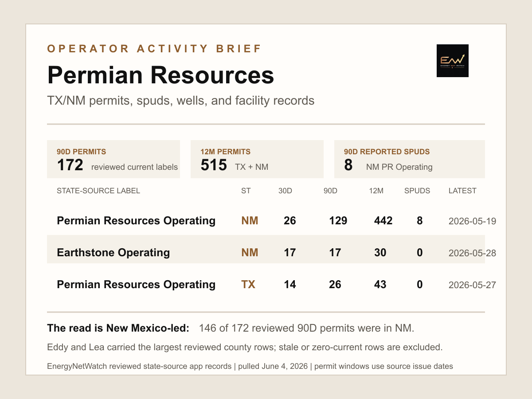Click the 8 value in the 90D REPORTED SPUDS card
Viewport: 532px width, 399px height.
pos(348,165)
